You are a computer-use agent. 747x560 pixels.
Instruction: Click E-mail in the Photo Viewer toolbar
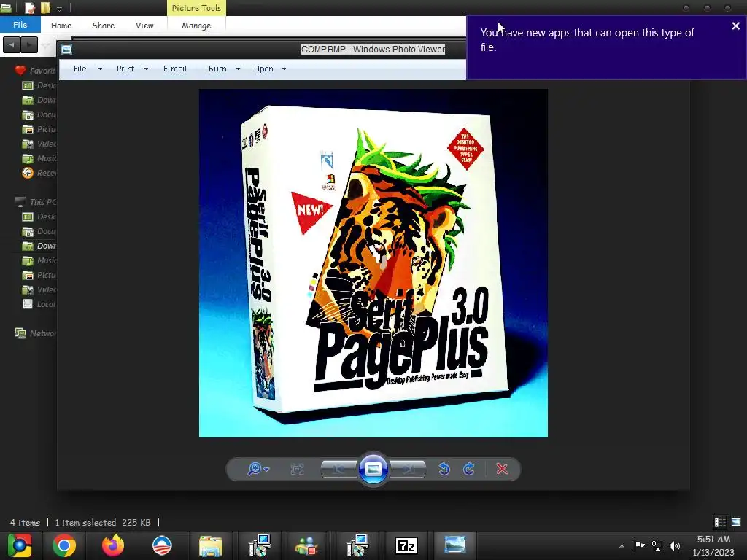175,69
